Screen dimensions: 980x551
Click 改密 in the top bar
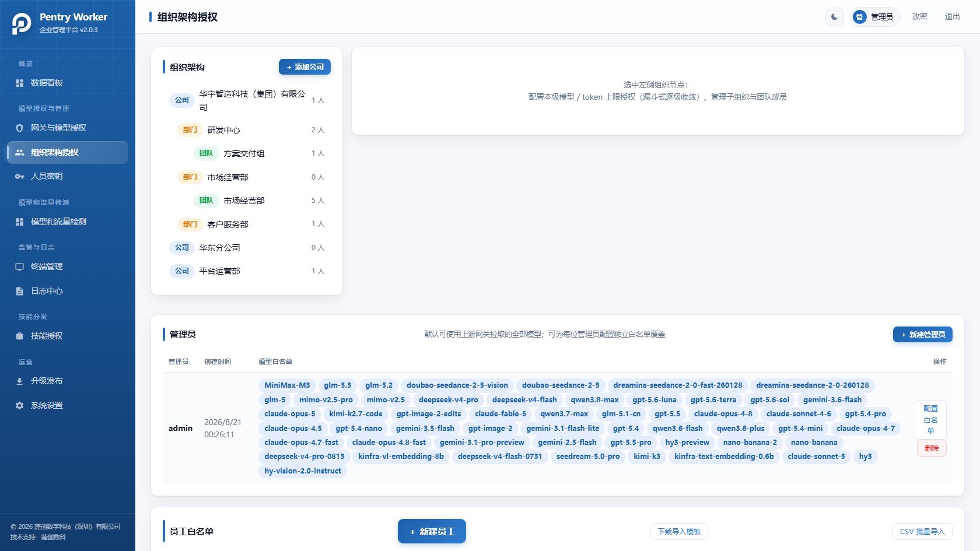tap(920, 17)
